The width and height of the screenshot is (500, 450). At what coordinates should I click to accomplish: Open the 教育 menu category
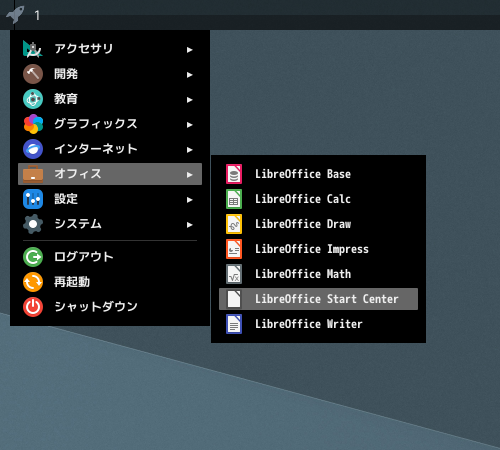(110, 99)
